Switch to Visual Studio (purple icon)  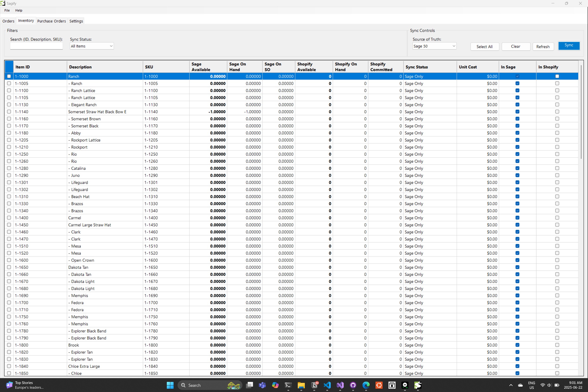click(x=340, y=385)
